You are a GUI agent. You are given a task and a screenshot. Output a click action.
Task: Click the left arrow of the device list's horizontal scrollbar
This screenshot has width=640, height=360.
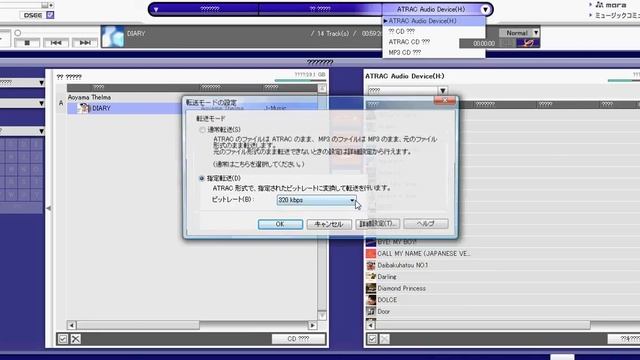pyautogui.click(x=371, y=325)
